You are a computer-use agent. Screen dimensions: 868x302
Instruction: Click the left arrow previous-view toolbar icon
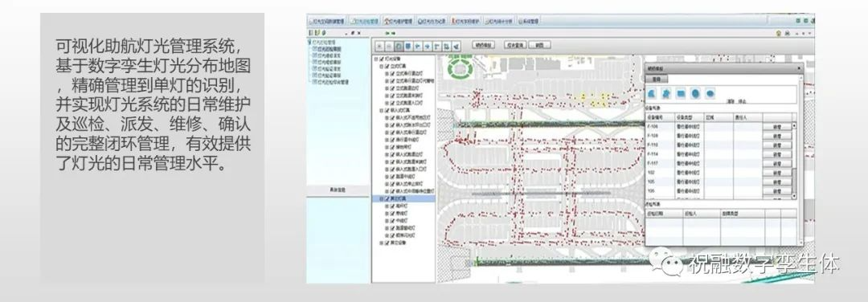(417, 47)
